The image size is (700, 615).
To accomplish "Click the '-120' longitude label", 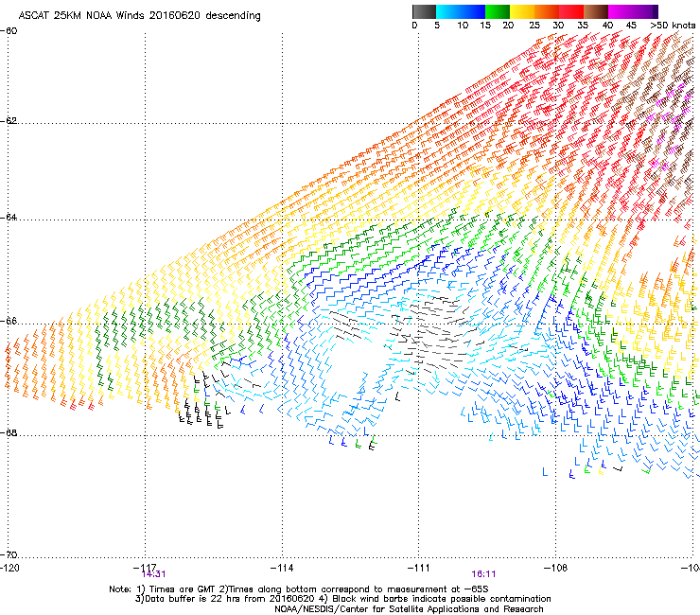I will tap(9, 568).
